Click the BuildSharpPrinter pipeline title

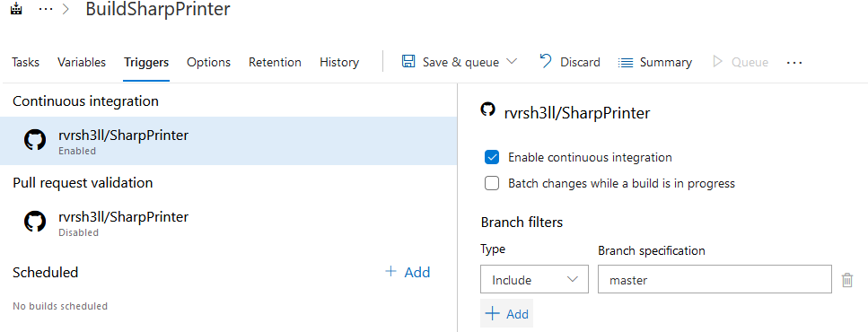pos(158,9)
